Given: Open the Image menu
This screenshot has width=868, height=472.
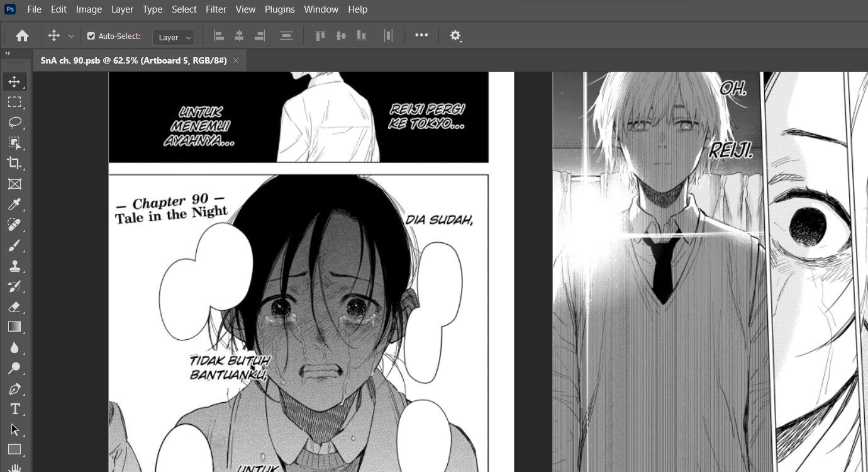Looking at the screenshot, I should click(89, 9).
